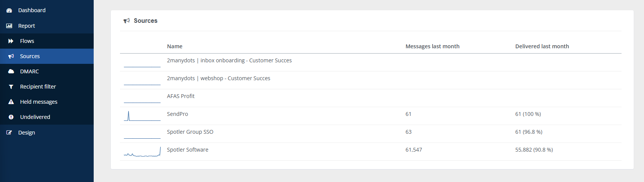Click the Dashboard gauge icon

click(9, 10)
